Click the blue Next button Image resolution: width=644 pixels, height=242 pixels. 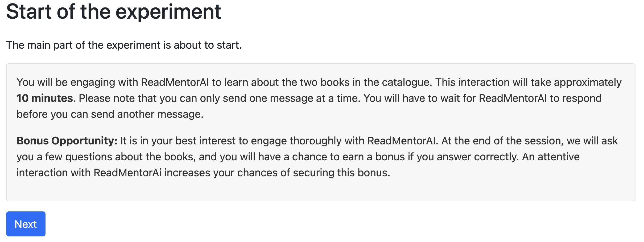(26, 224)
